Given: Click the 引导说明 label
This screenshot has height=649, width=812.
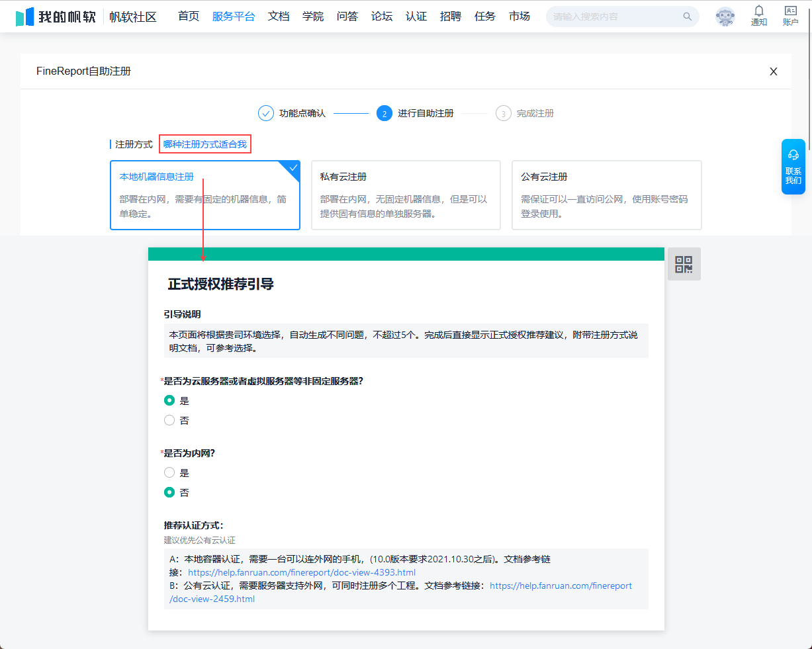Looking at the screenshot, I should pyautogui.click(x=183, y=314).
